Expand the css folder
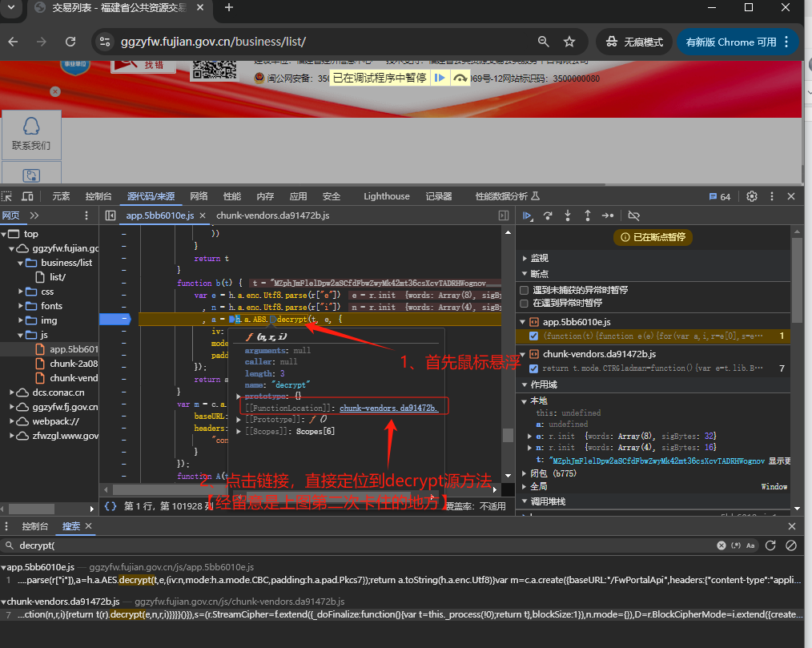 pos(21,292)
